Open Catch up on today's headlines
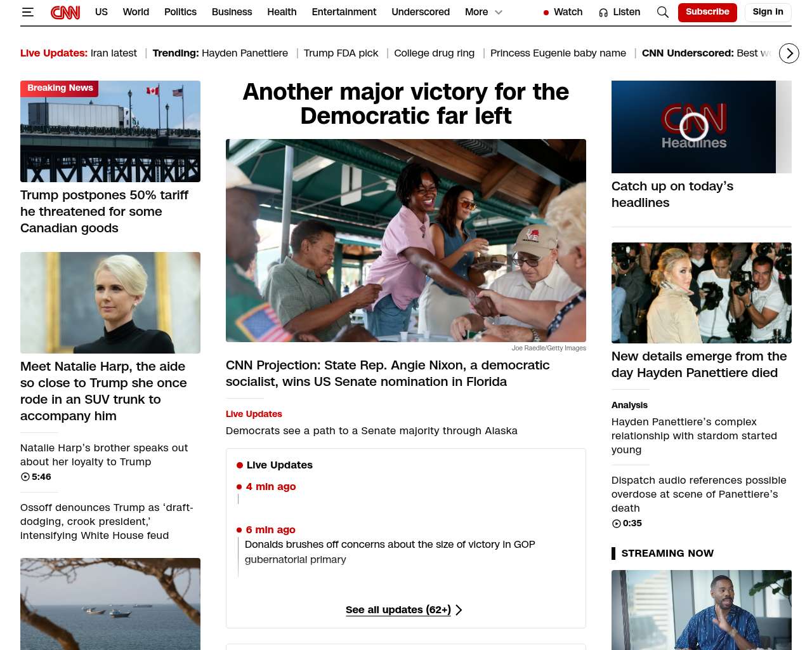812x650 pixels. point(672,194)
